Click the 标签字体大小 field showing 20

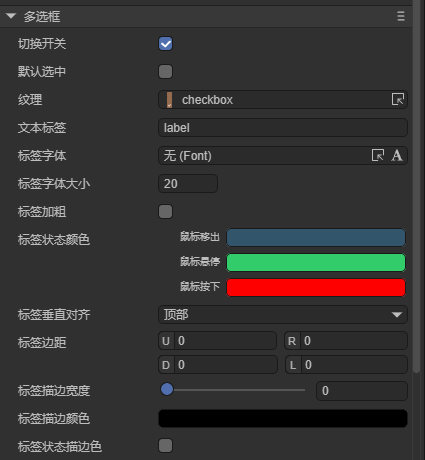tap(188, 184)
